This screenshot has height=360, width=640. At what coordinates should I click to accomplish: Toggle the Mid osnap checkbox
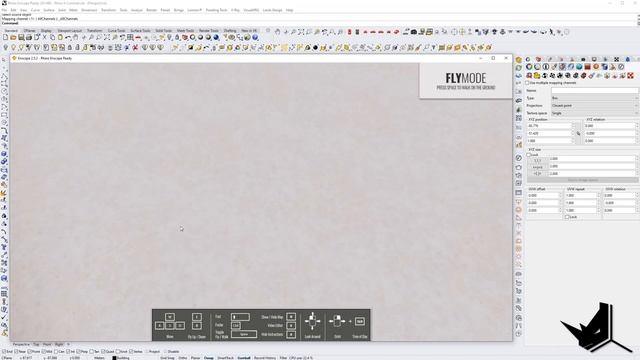pyautogui.click(x=44, y=351)
